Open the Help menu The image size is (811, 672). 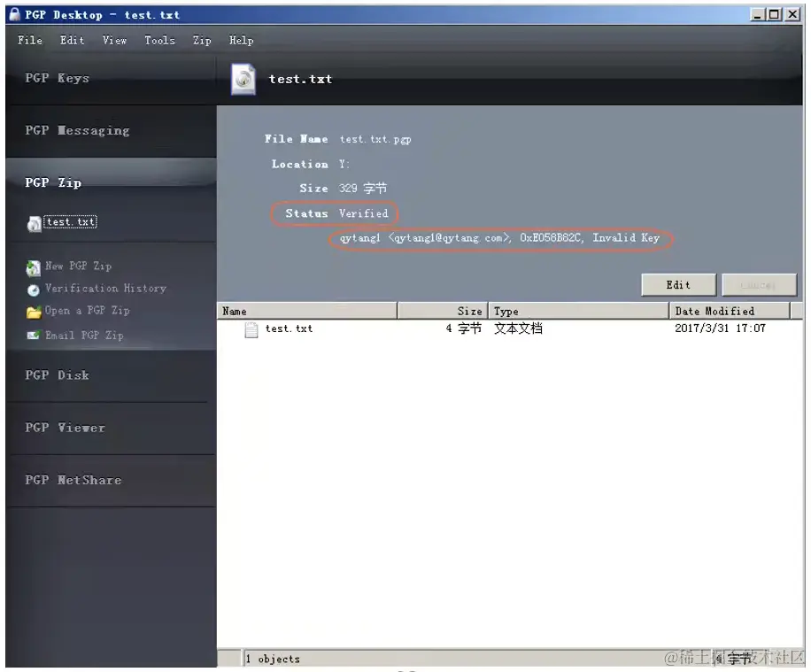click(x=241, y=40)
